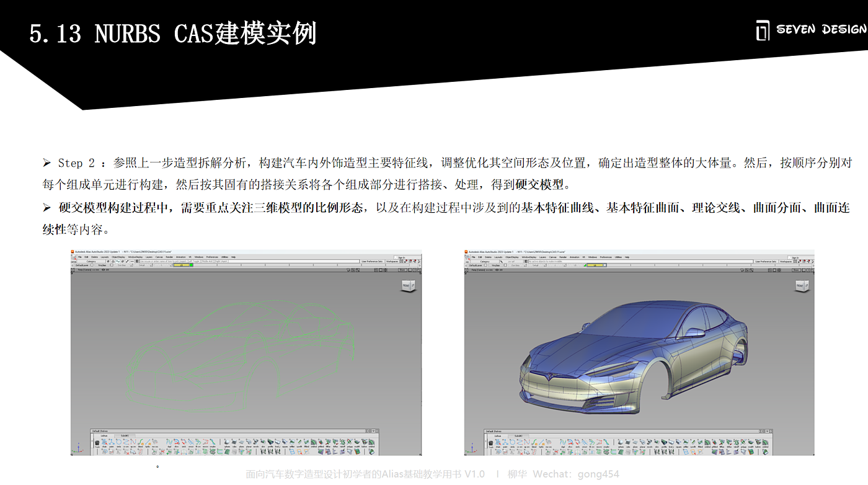
Task: Click Autodesk Alias app icon in left title bar
Action: click(73, 252)
